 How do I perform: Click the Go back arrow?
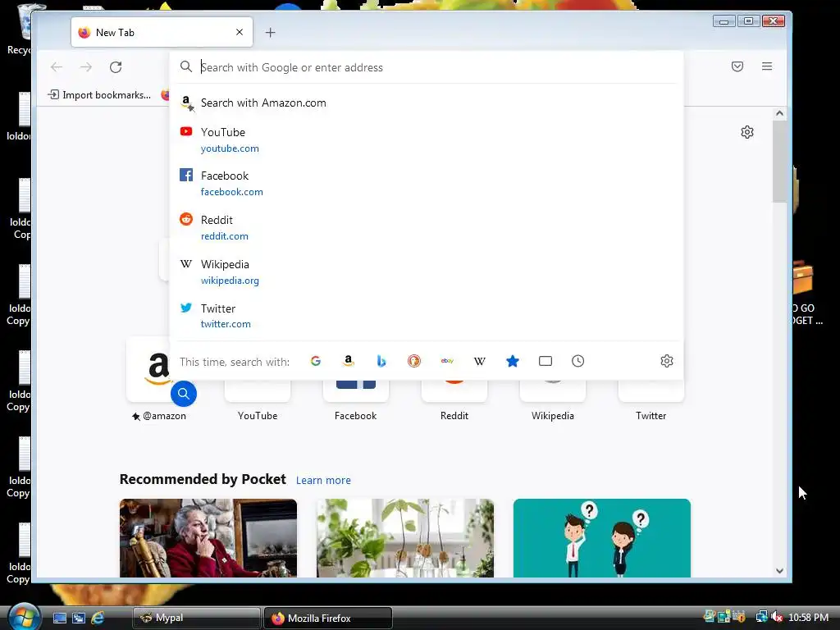(57, 67)
